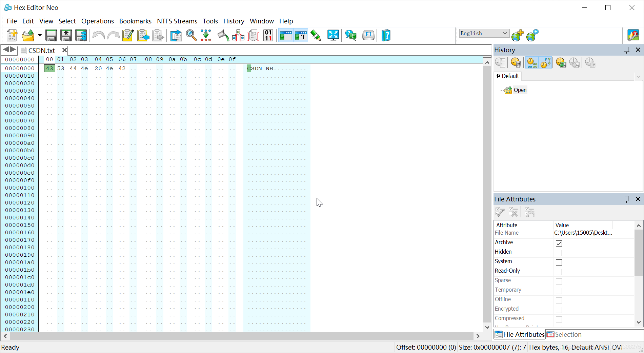
Task: Toggle the Sparse attribute checkbox
Action: tap(559, 281)
